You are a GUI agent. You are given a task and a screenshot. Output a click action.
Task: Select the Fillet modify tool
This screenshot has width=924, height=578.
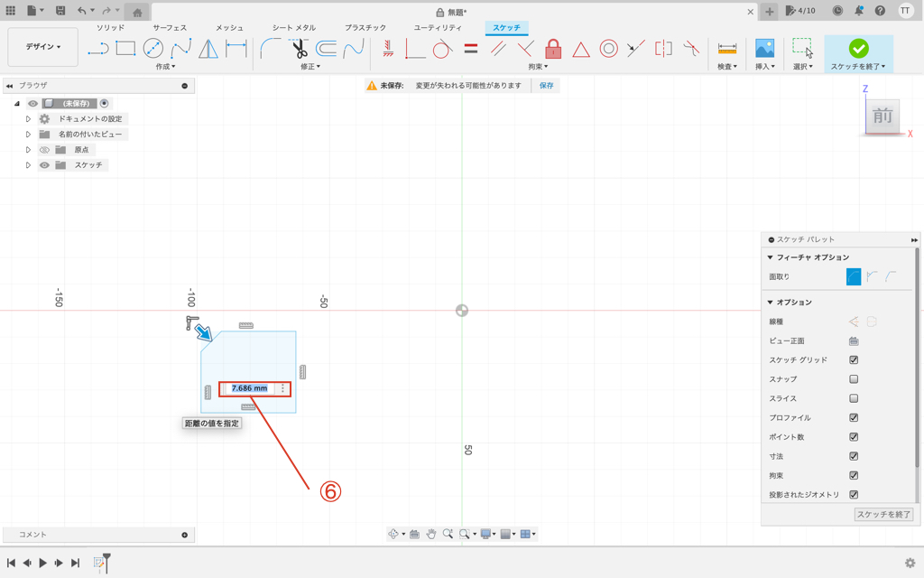click(270, 49)
